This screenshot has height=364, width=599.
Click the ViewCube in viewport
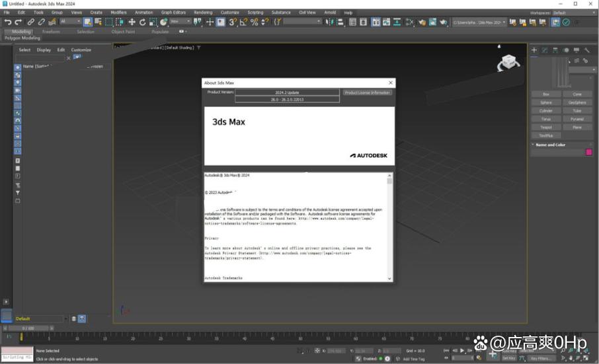pyautogui.click(x=508, y=62)
